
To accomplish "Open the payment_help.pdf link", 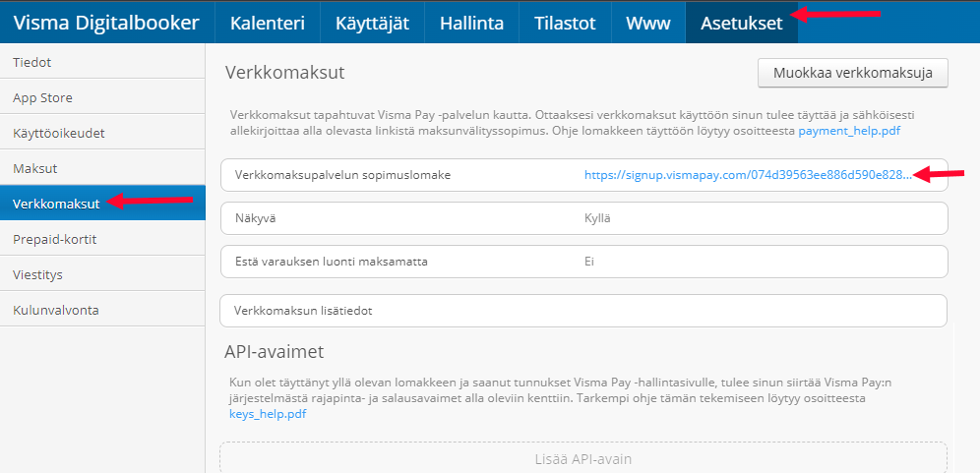I will point(849,131).
